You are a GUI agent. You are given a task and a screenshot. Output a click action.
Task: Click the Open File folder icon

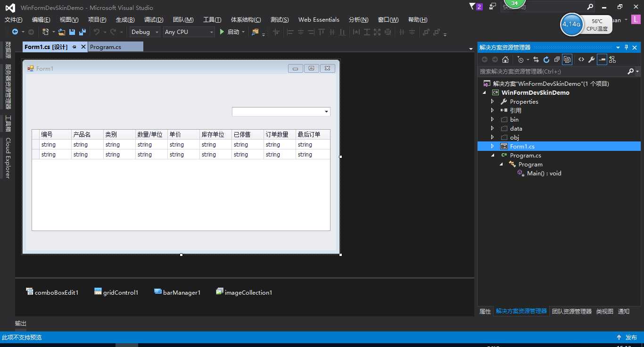tap(62, 32)
